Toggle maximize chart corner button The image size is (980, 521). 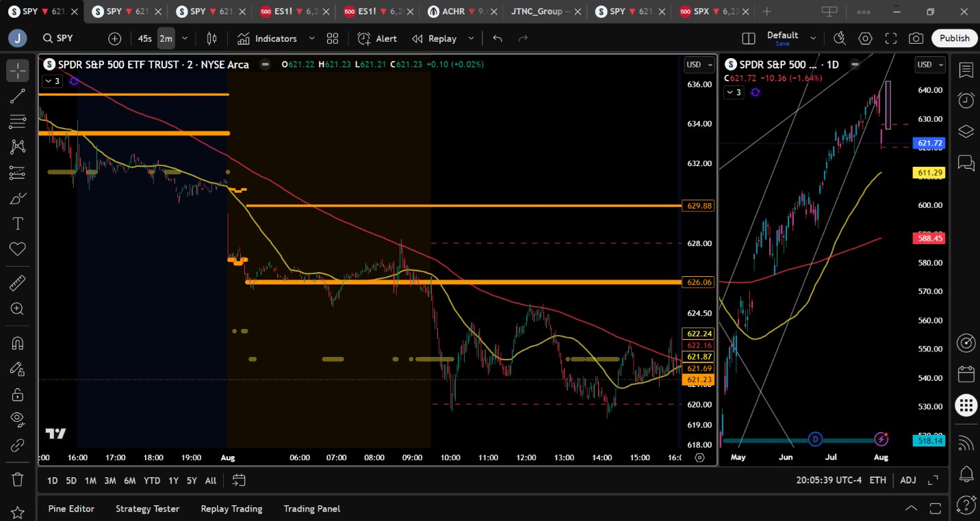(933, 481)
